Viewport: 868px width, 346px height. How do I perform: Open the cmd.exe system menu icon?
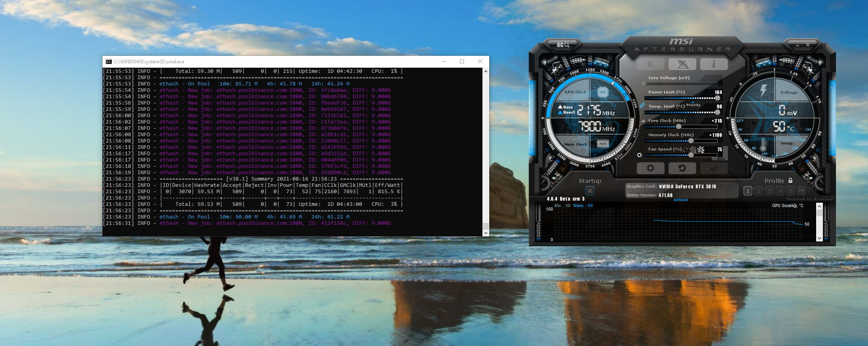109,62
